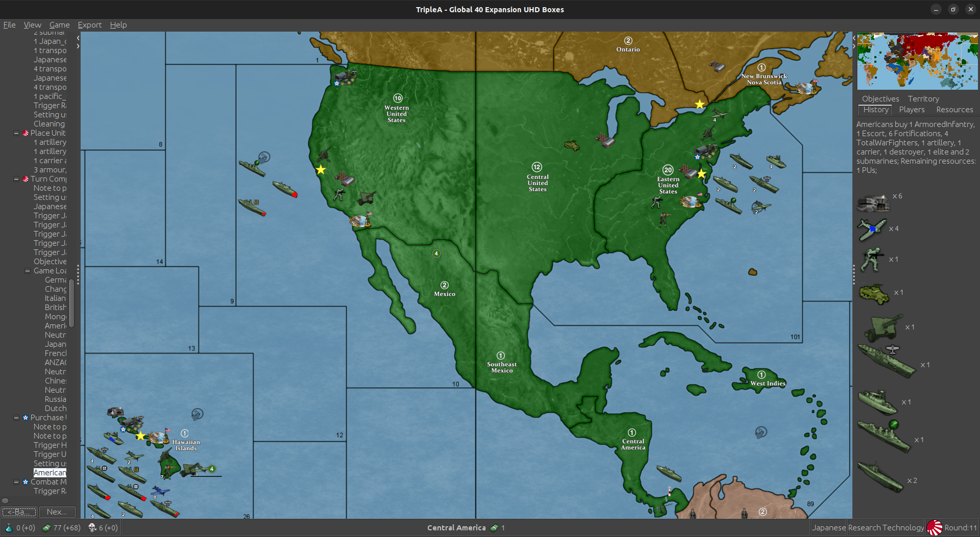Collapse the Game Loa tree node

coord(28,271)
